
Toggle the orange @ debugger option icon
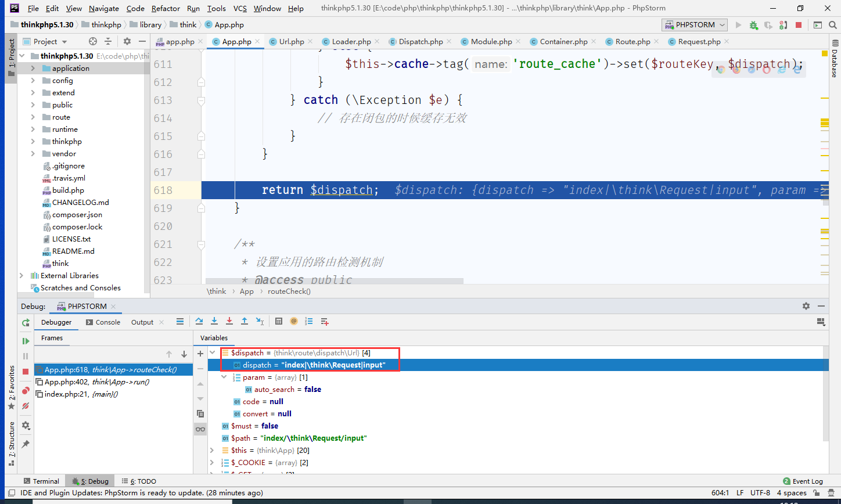click(x=294, y=321)
